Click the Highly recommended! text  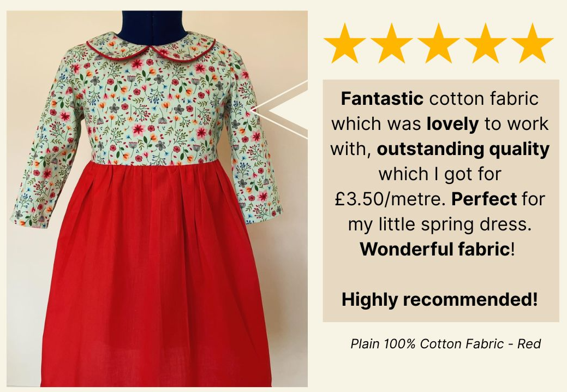[439, 299]
